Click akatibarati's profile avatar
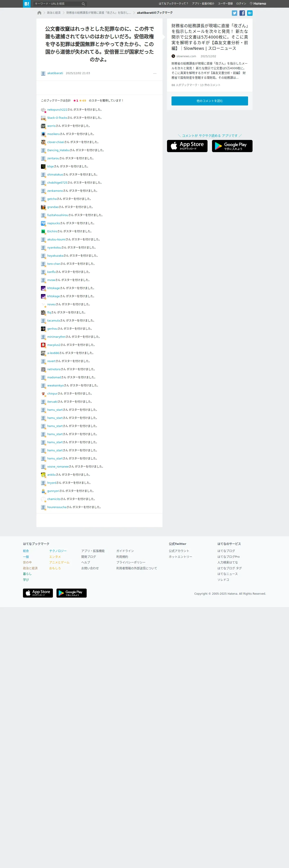 point(43,73)
